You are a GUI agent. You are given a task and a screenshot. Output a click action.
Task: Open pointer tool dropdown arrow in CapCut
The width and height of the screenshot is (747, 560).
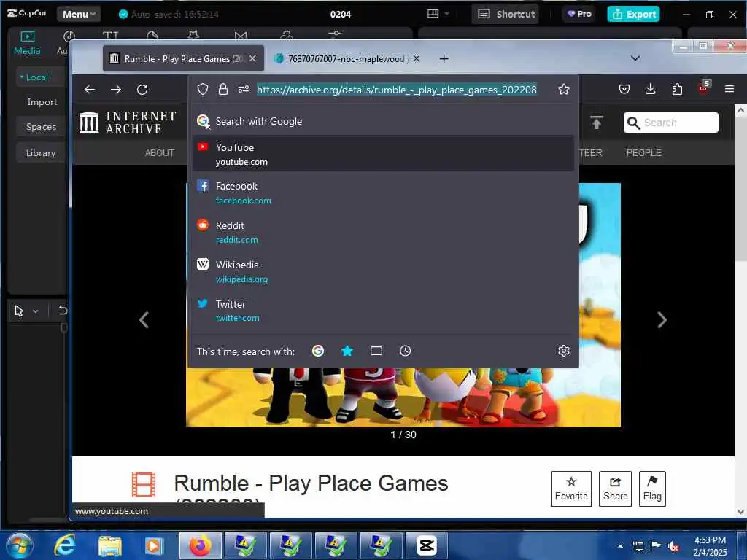pos(35,311)
